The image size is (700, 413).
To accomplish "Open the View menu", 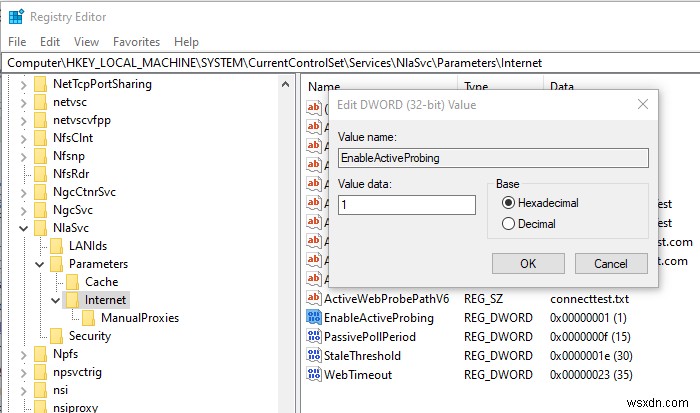I will coord(86,42).
